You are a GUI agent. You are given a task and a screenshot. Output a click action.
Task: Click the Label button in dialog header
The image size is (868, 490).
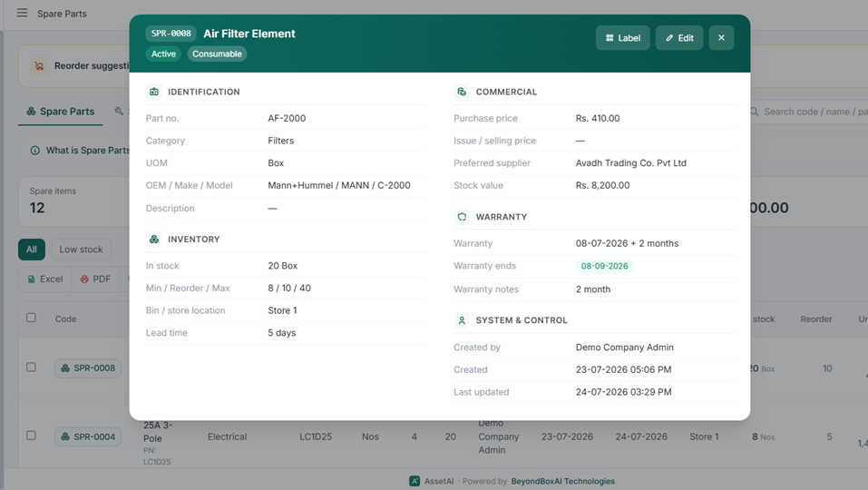pyautogui.click(x=623, y=37)
